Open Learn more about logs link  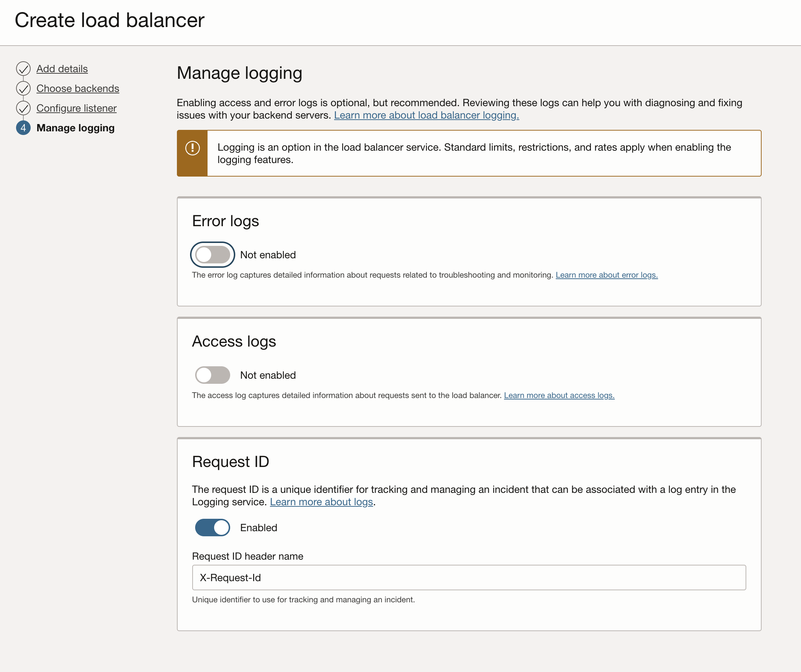click(321, 502)
